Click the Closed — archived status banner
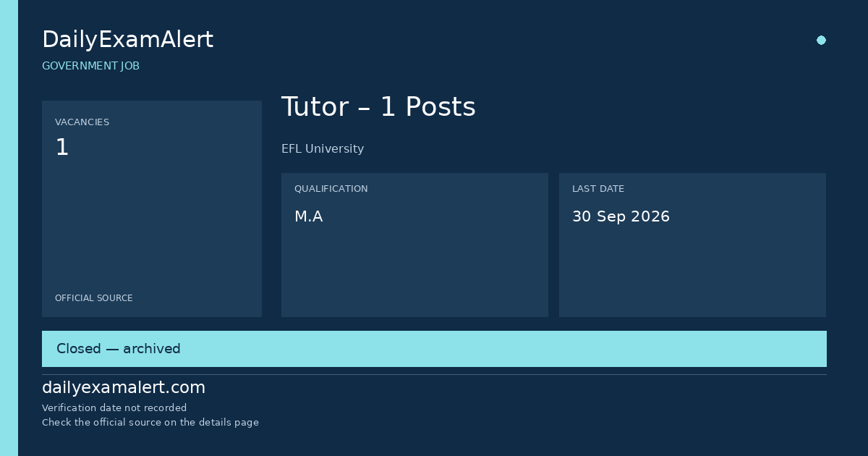This screenshot has width=868, height=456. [434, 349]
